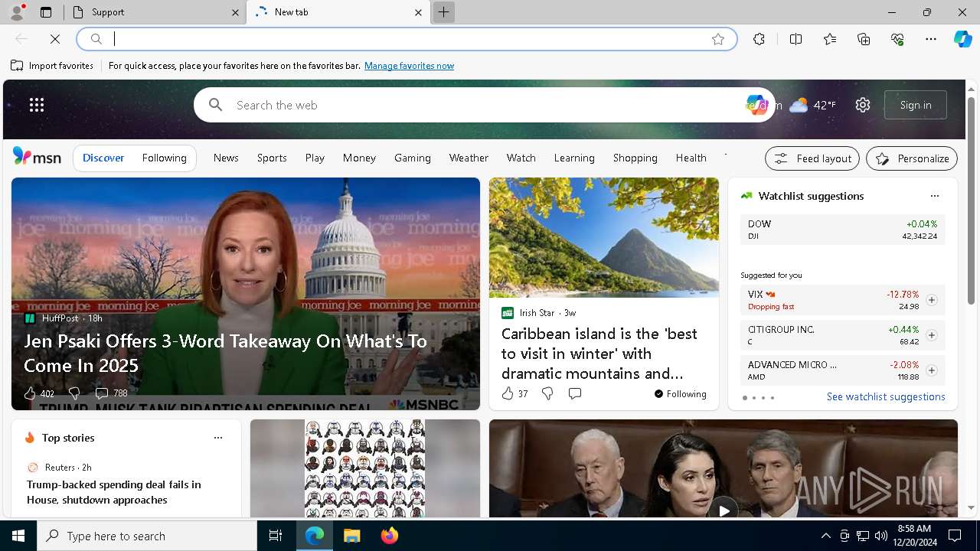Open File Explorer from the taskbar
This screenshot has height=551, width=980.
tap(351, 536)
